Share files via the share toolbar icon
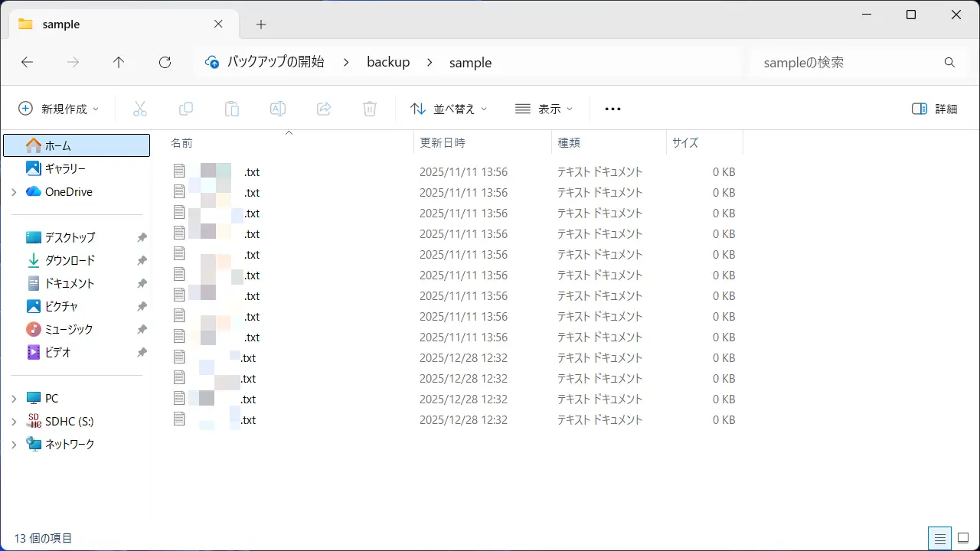The image size is (980, 551). (324, 108)
